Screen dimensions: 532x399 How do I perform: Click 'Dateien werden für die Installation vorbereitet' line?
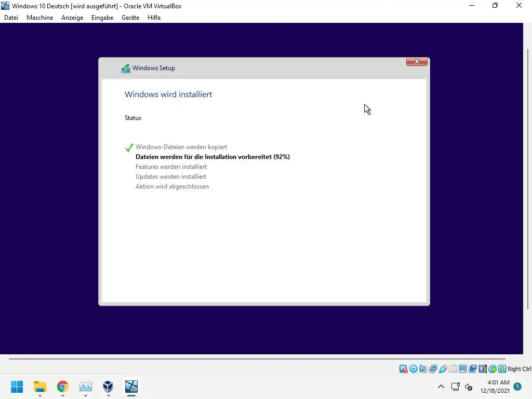(212, 157)
